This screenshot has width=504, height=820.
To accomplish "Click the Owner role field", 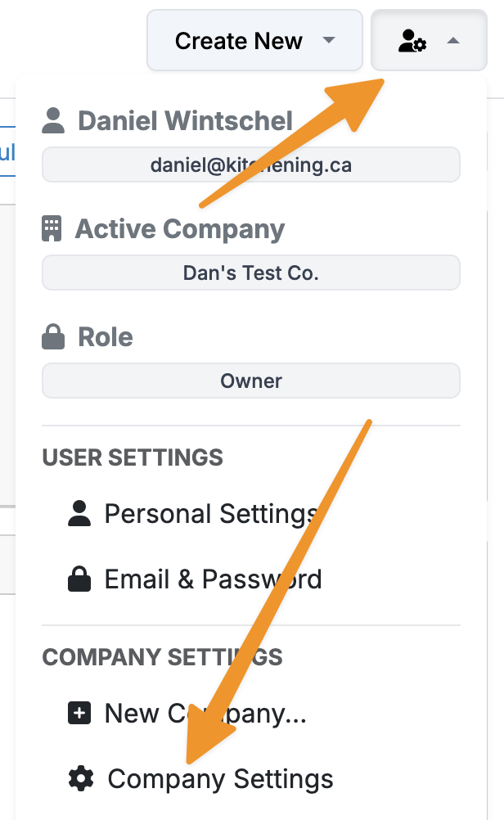I will (x=251, y=381).
